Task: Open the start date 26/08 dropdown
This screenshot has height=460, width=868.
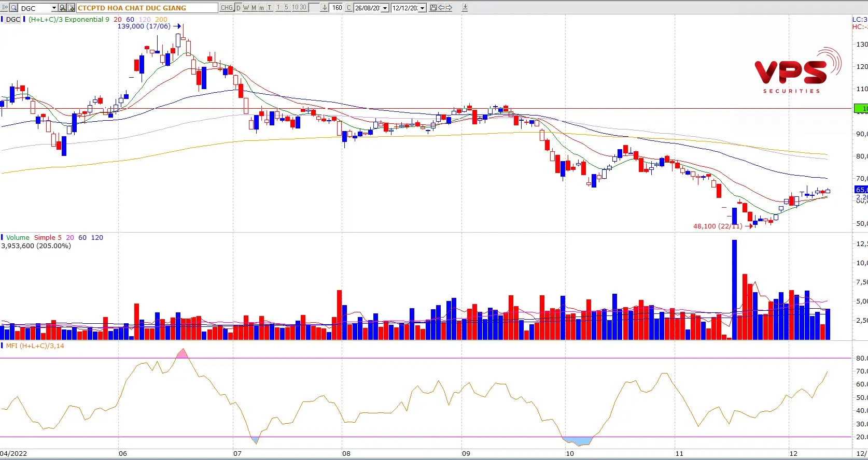Action: (385, 8)
